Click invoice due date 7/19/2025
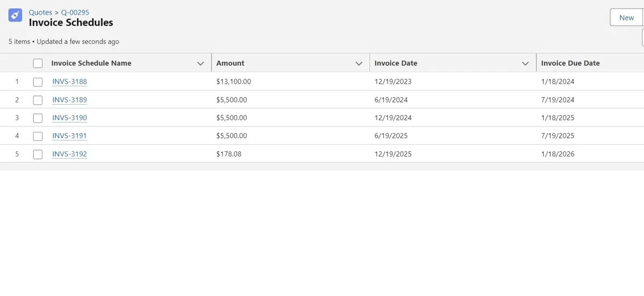This screenshot has height=296, width=644. pos(558,136)
